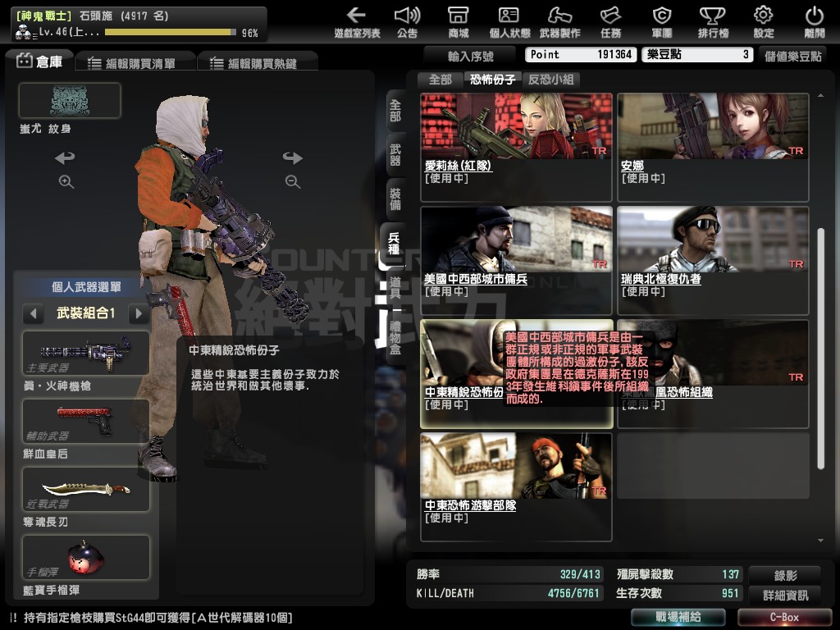Select the 恐怖份子 filter tab

click(x=492, y=80)
